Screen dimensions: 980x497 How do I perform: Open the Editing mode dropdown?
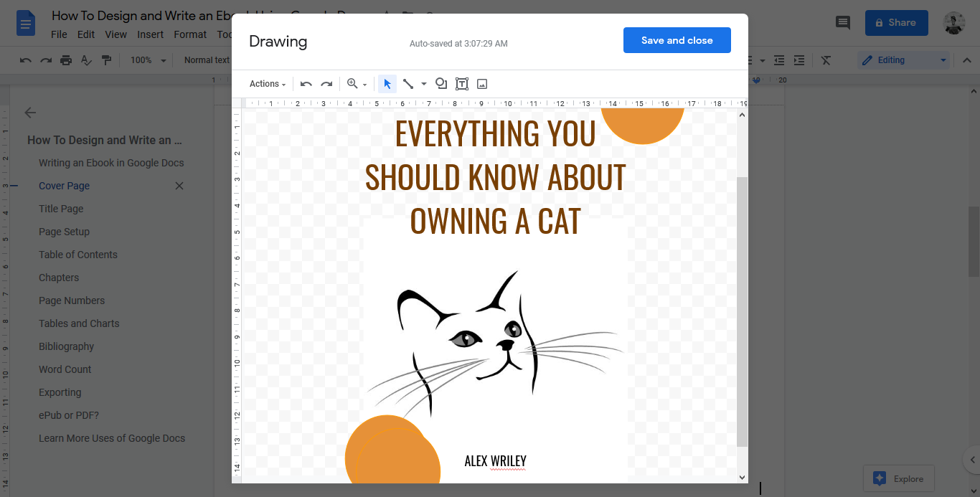click(903, 60)
